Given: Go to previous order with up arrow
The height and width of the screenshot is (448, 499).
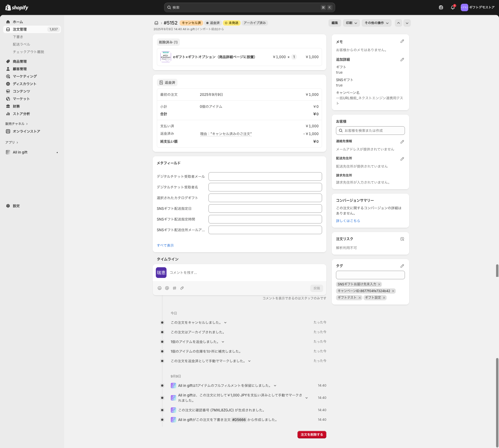Looking at the screenshot, I should pos(398,23).
